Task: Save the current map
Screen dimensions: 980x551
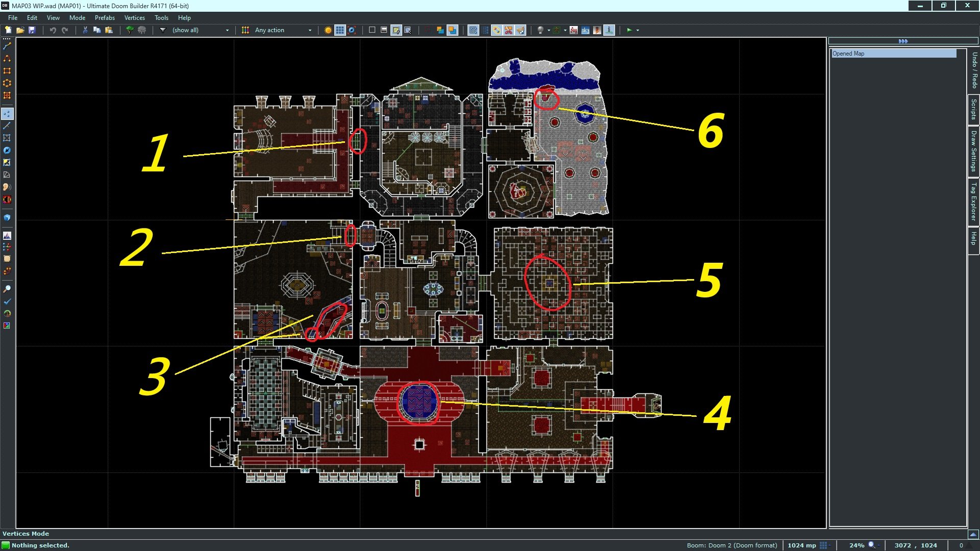Action: 32,30
